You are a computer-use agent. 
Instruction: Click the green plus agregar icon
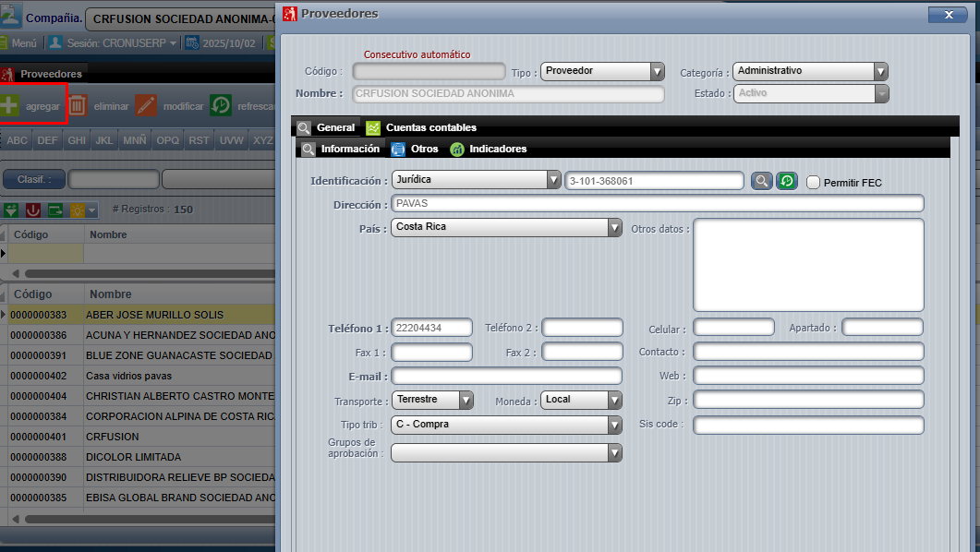tap(8, 105)
